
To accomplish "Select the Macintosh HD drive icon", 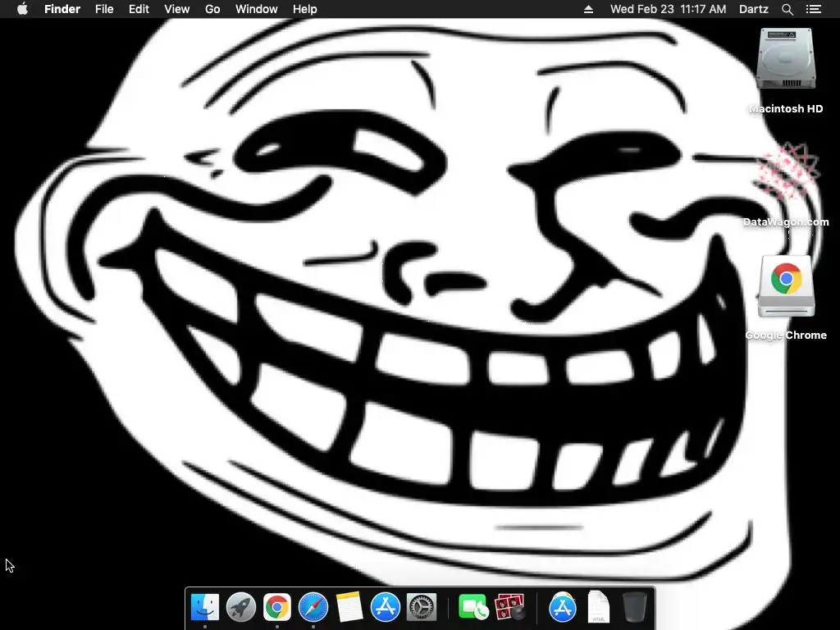I will [x=786, y=59].
